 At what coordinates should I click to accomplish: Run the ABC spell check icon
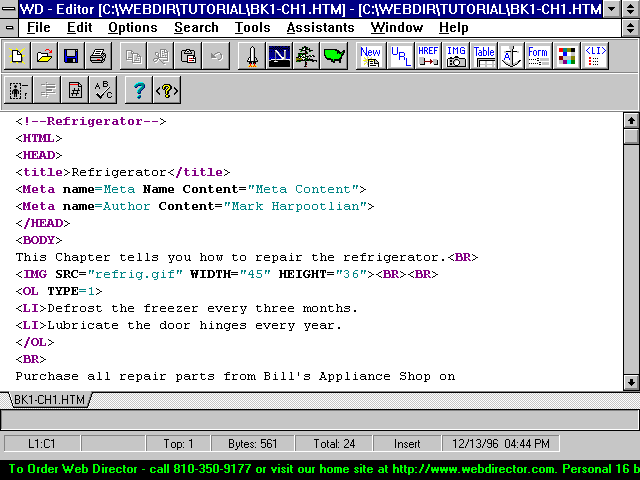pyautogui.click(x=103, y=90)
